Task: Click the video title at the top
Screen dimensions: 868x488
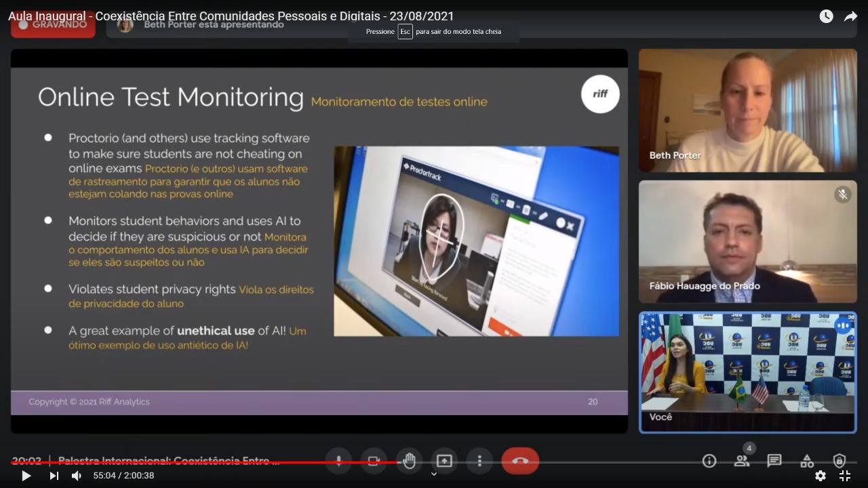Action: coord(231,16)
